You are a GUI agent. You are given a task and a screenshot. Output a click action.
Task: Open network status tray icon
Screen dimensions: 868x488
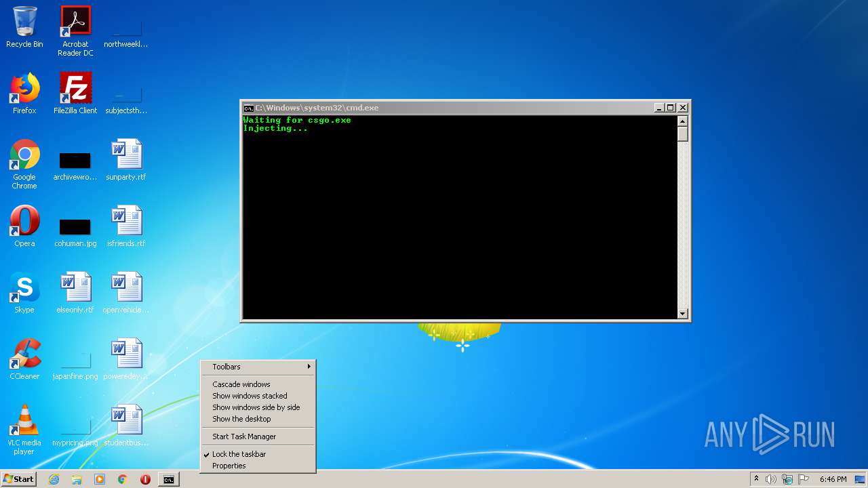point(787,479)
